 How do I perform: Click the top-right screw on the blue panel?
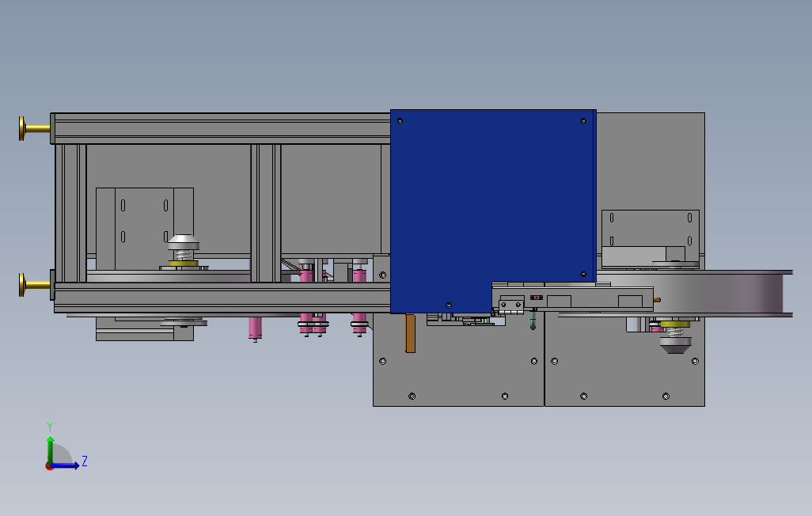pyautogui.click(x=583, y=121)
